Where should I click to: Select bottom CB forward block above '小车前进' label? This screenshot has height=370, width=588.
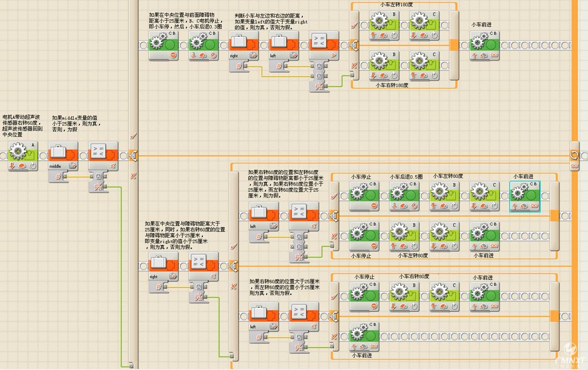364,336
